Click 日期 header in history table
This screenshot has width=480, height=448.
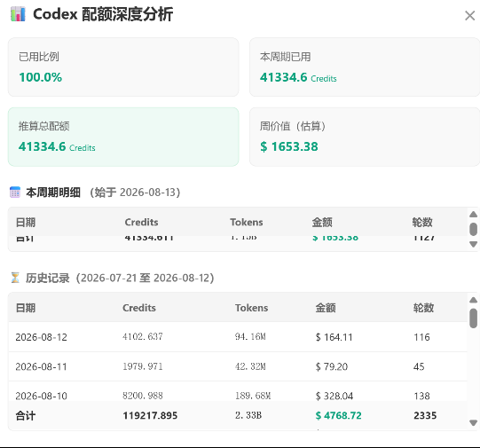[26, 308]
